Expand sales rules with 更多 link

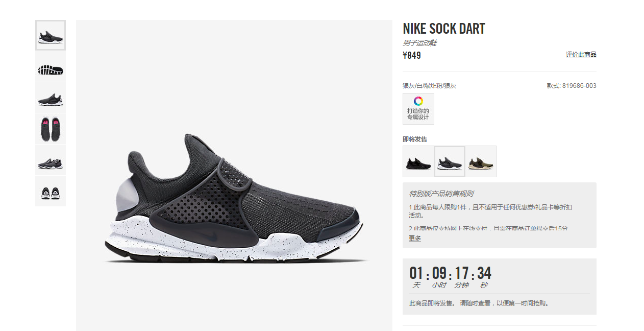tap(415, 238)
